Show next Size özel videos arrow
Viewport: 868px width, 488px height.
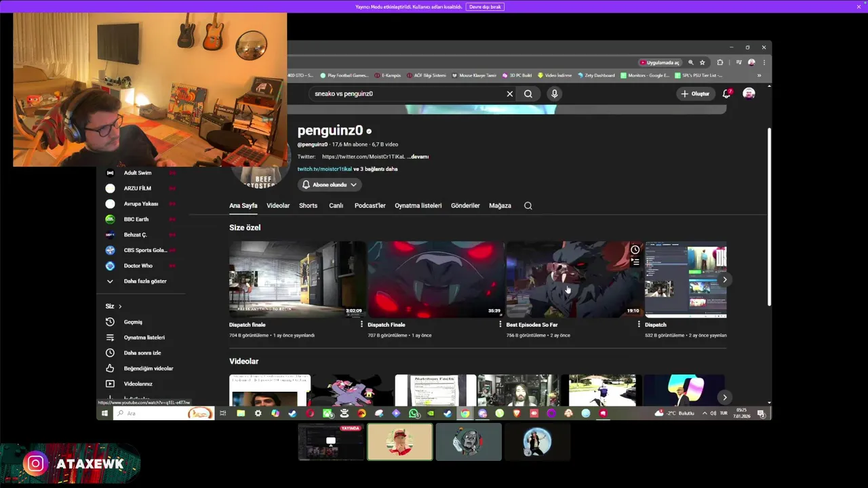724,279
